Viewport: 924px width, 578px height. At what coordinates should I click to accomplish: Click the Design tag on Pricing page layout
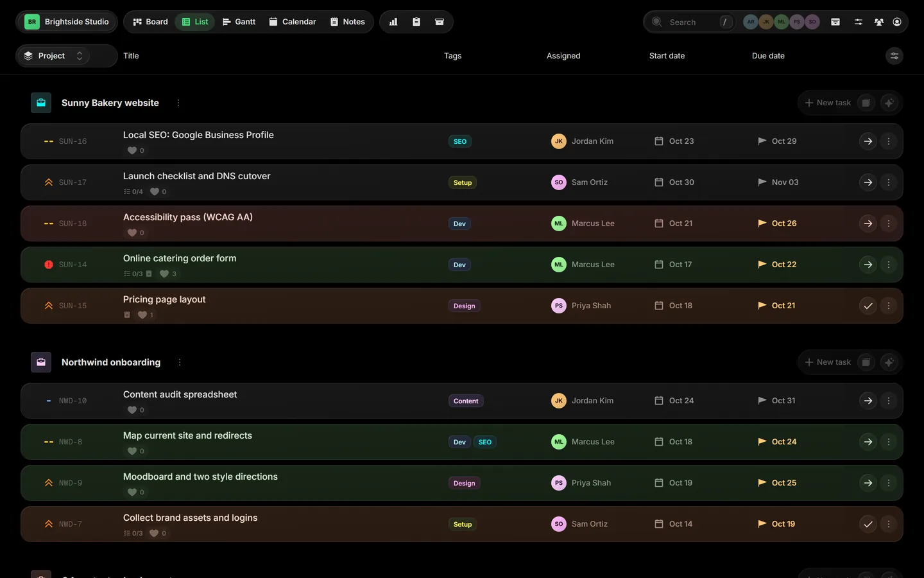click(x=464, y=306)
